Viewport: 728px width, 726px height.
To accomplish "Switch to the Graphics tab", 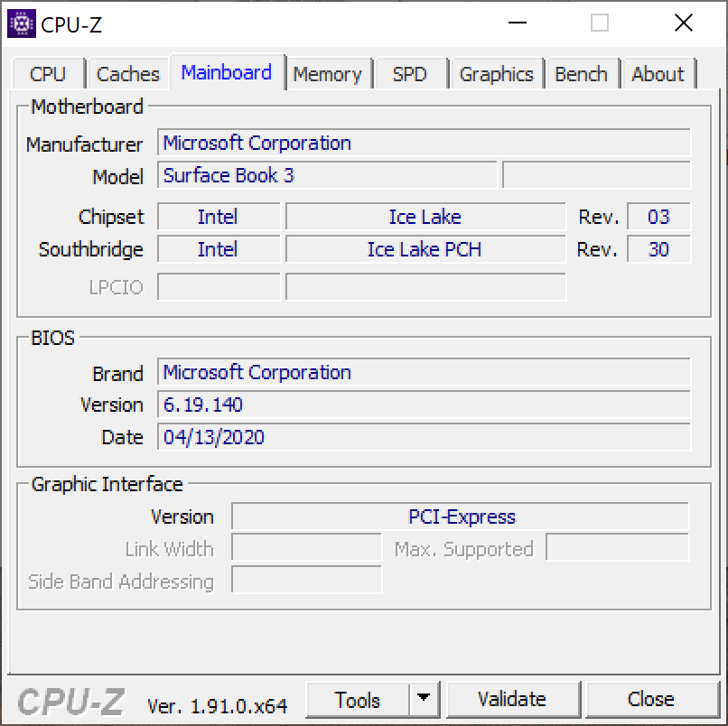I will coord(496,74).
